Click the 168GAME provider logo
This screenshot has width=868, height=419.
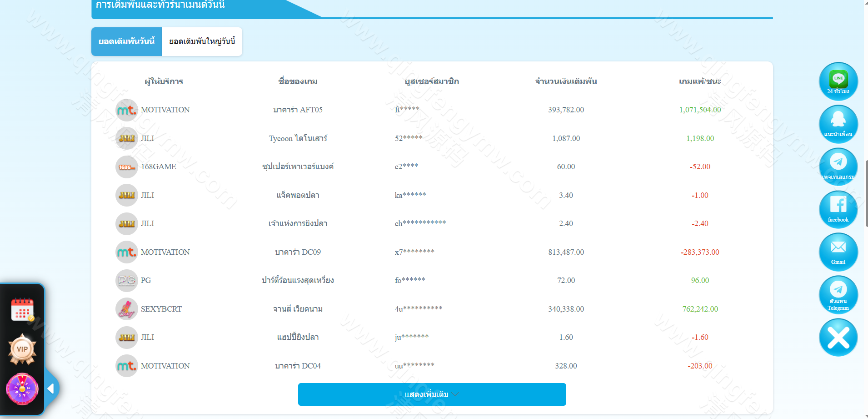point(126,167)
